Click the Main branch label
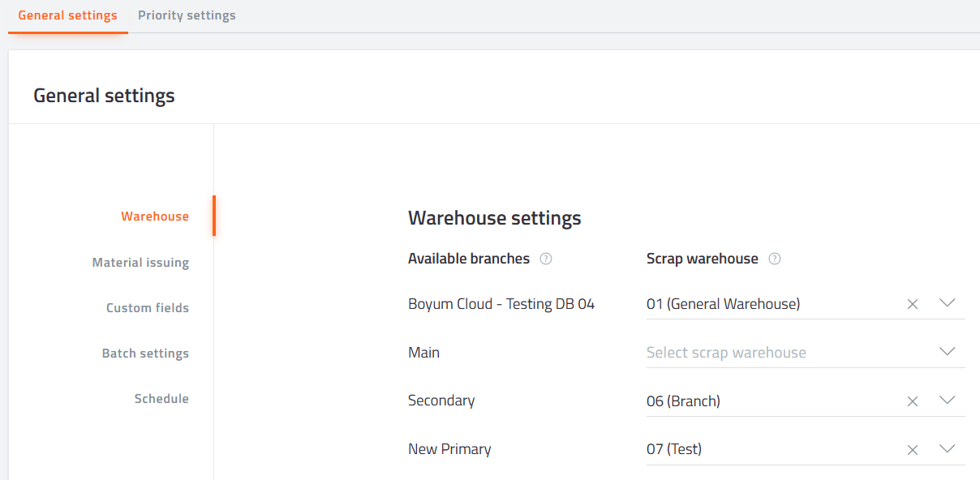This screenshot has height=480, width=980. (423, 353)
